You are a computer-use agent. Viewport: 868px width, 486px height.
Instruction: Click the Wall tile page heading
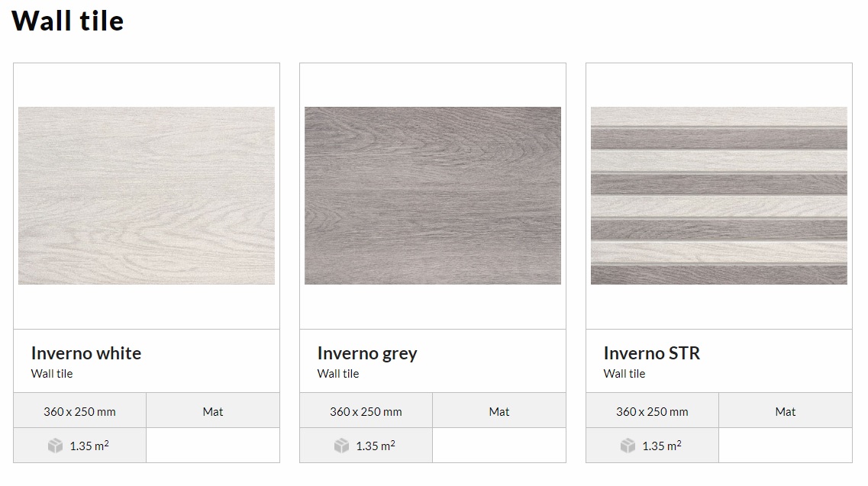coord(67,21)
